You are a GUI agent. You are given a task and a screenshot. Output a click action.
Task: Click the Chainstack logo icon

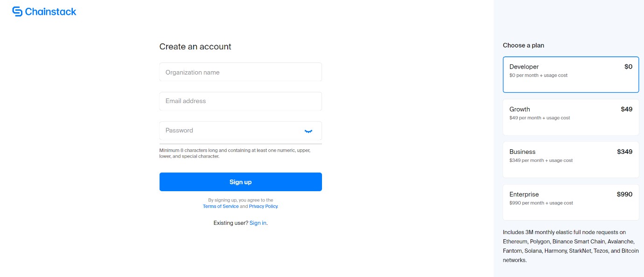coord(17,12)
